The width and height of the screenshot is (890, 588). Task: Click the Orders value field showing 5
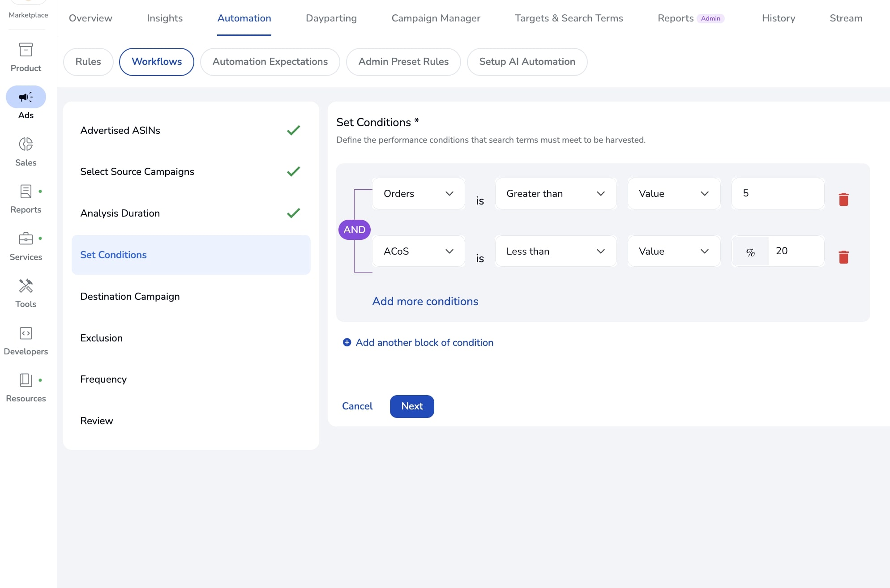pyautogui.click(x=778, y=193)
